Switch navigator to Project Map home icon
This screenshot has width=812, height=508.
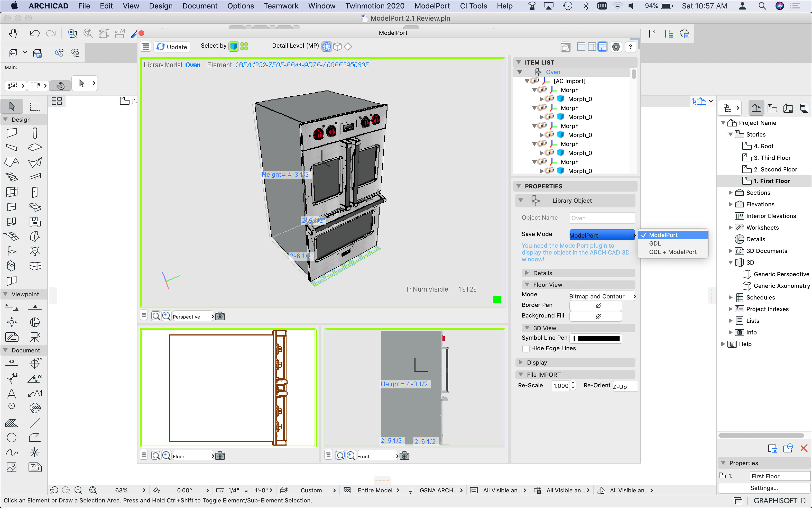tap(756, 108)
